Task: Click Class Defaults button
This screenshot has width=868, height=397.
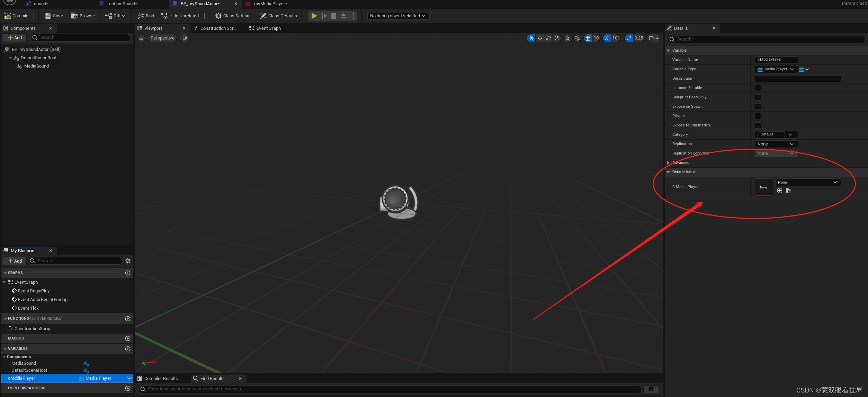Action: (x=278, y=16)
